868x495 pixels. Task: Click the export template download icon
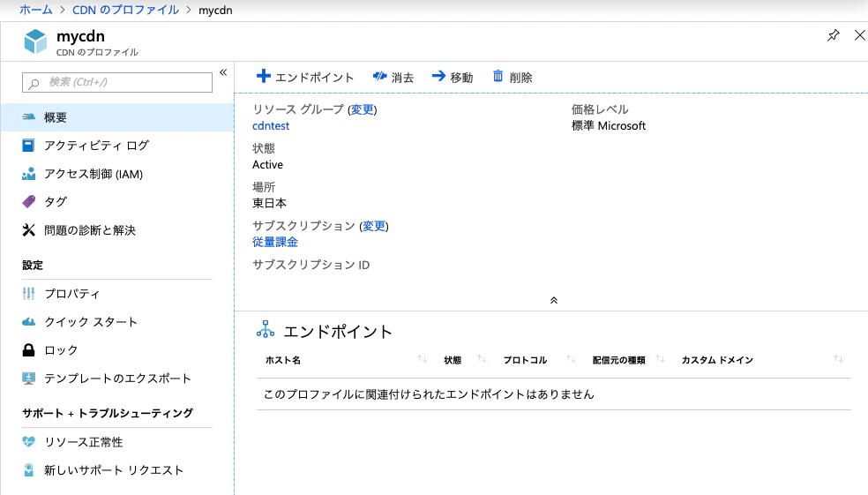click(28, 379)
